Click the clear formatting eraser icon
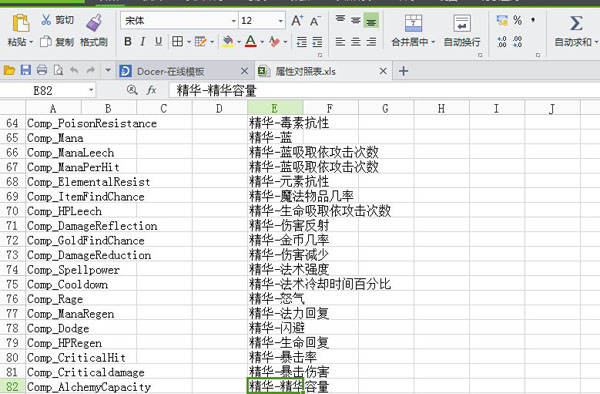The image size is (600, 394). coord(274,41)
